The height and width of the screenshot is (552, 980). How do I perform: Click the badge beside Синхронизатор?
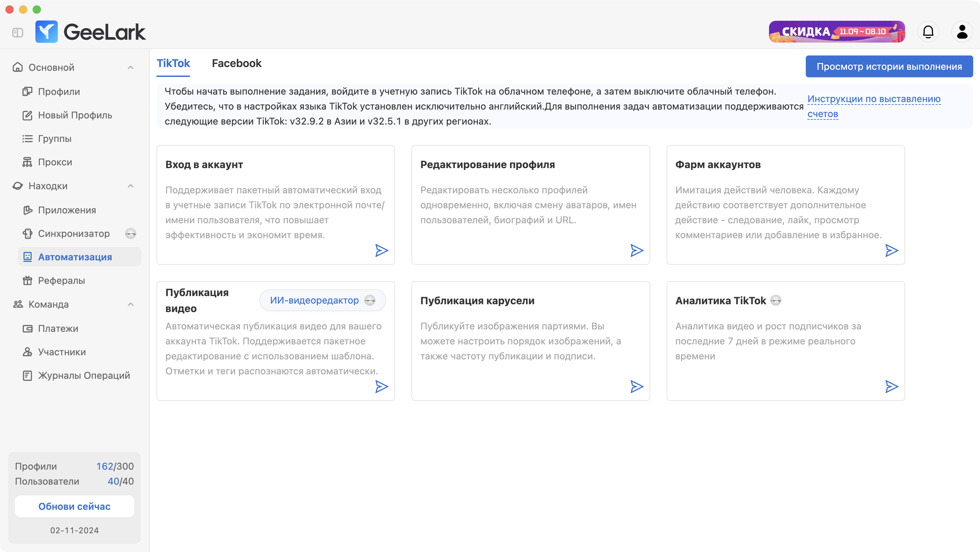pyautogui.click(x=130, y=233)
